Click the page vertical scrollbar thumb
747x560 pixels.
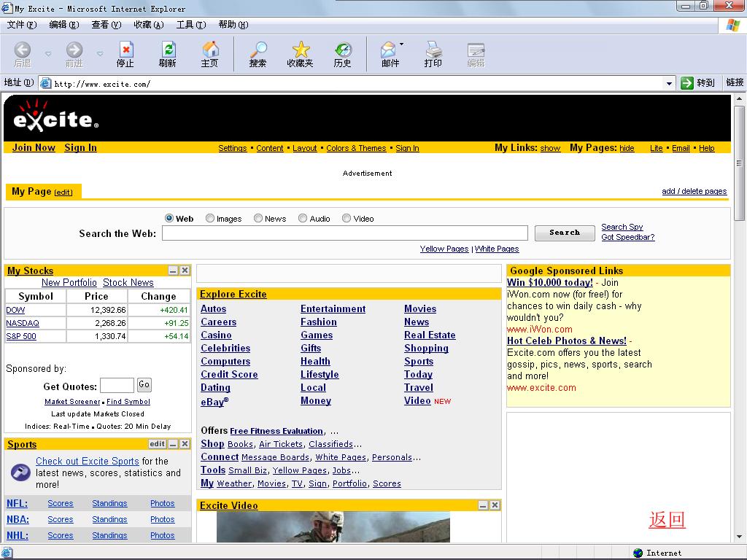[739, 163]
